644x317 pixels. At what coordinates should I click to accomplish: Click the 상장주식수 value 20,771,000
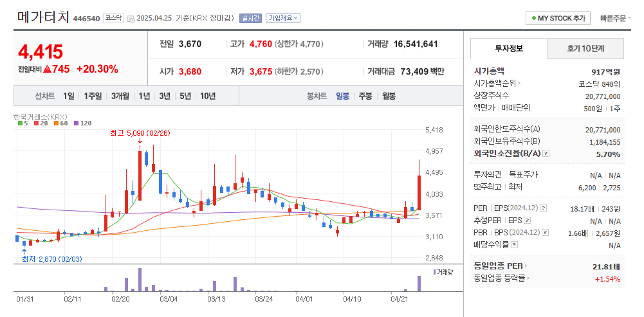coord(603,97)
